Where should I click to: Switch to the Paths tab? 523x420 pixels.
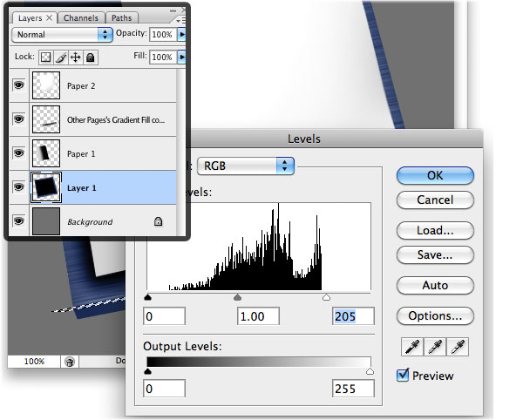121,18
